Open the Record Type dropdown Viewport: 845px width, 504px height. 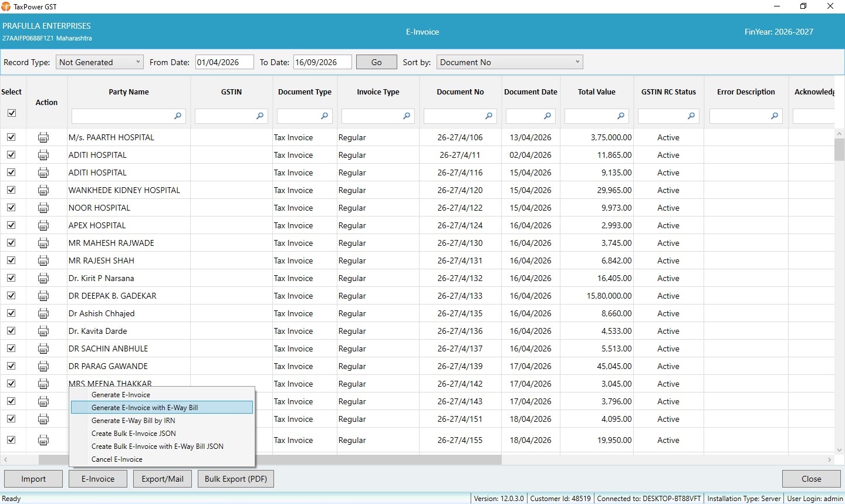pos(100,62)
